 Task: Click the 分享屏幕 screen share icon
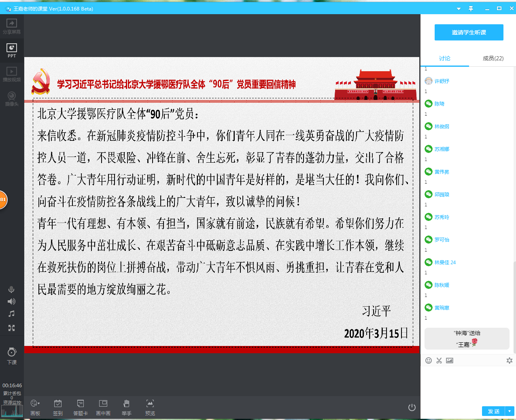click(12, 26)
